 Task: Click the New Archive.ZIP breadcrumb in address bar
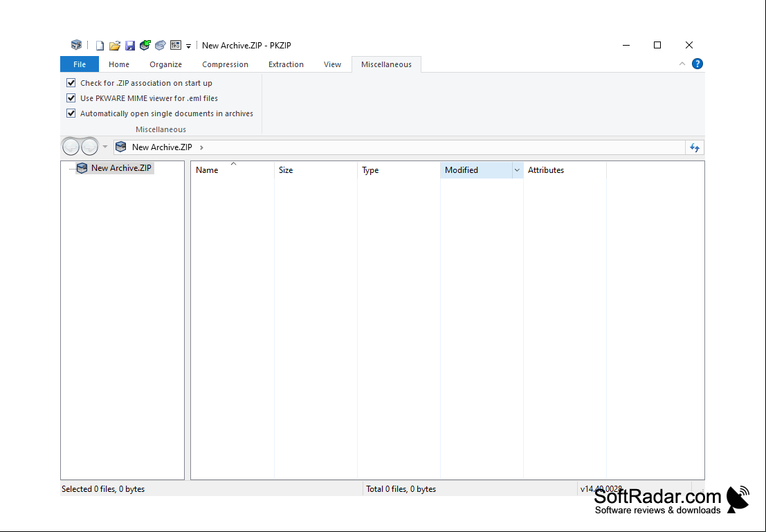(162, 147)
